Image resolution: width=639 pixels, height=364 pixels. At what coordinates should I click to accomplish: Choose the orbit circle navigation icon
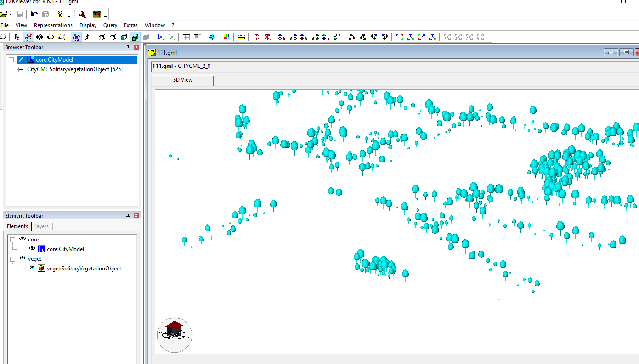pyautogui.click(x=76, y=37)
